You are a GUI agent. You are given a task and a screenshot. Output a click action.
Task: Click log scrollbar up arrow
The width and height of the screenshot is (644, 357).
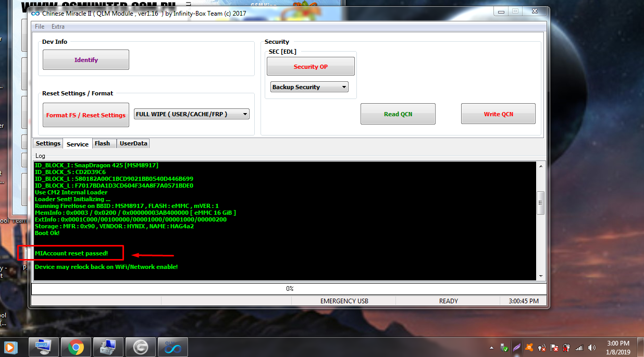click(541, 167)
